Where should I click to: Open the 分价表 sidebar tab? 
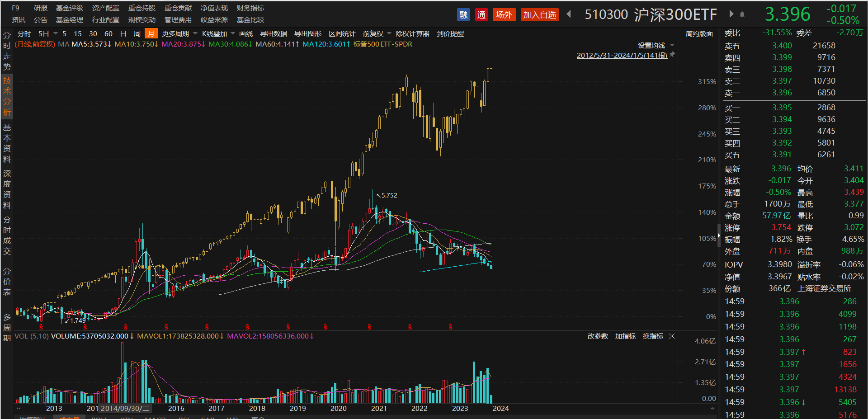7,282
